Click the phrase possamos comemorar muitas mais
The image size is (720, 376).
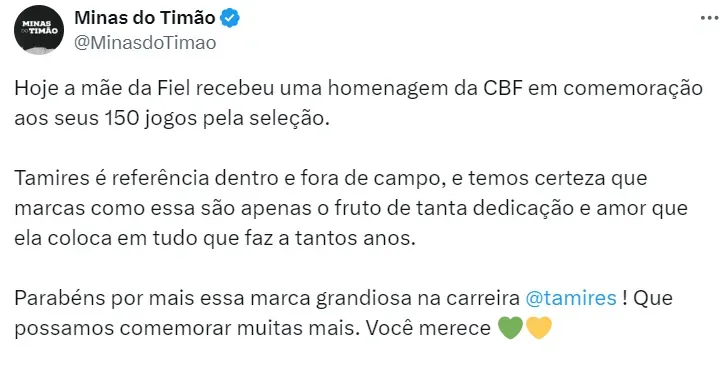187,328
